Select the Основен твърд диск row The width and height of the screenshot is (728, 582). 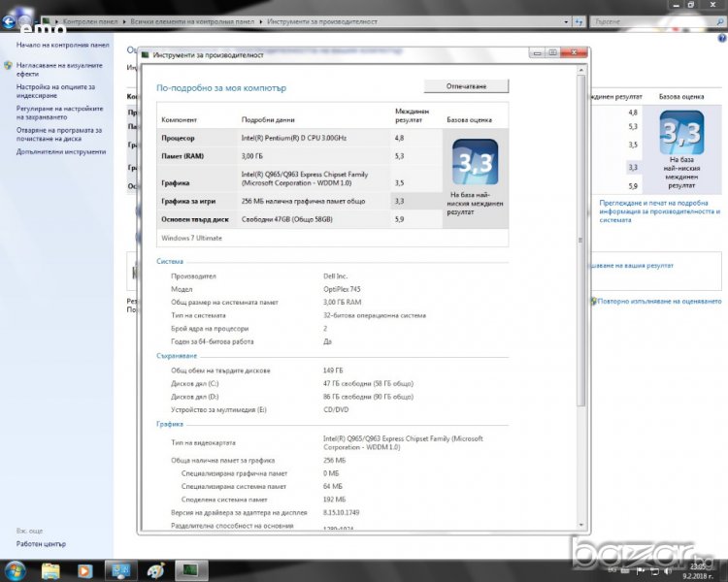point(300,219)
